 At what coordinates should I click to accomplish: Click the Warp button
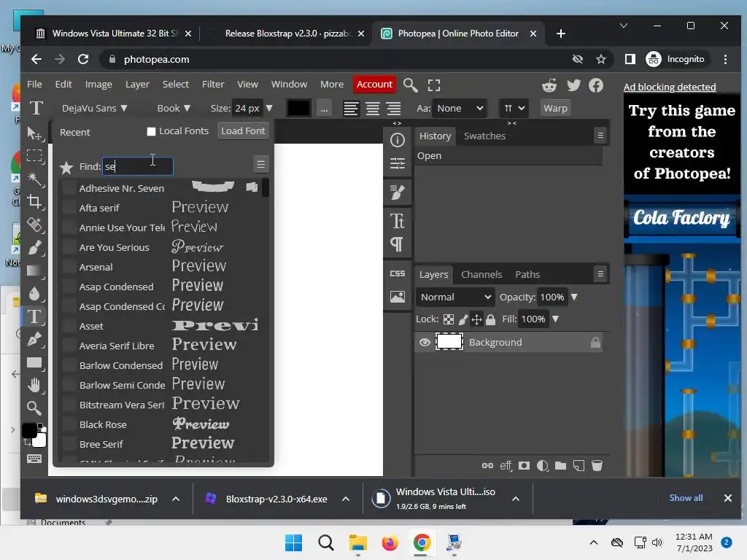(x=555, y=108)
